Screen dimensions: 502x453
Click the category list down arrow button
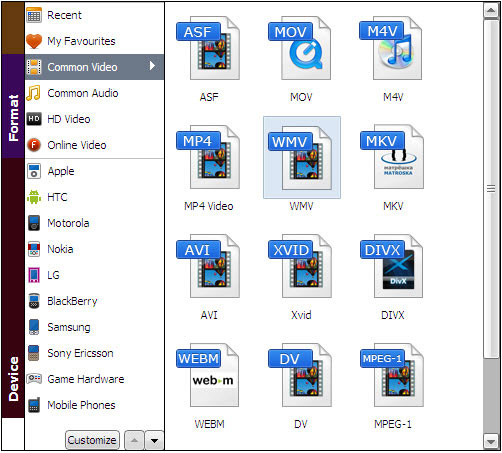click(154, 441)
